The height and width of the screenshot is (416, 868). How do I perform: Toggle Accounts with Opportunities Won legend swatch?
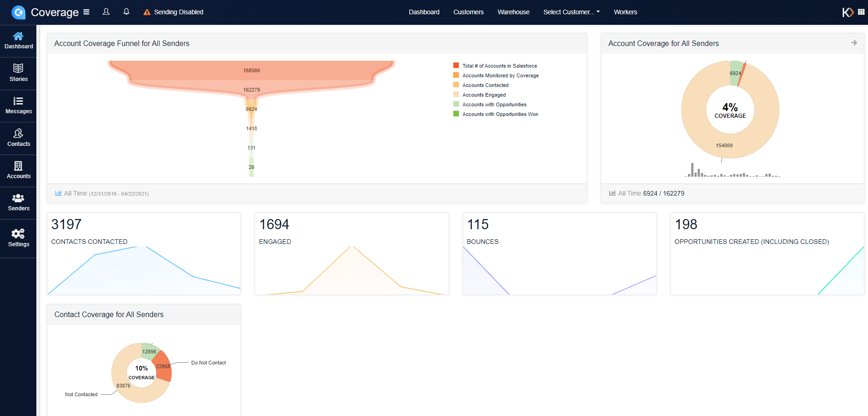point(456,114)
